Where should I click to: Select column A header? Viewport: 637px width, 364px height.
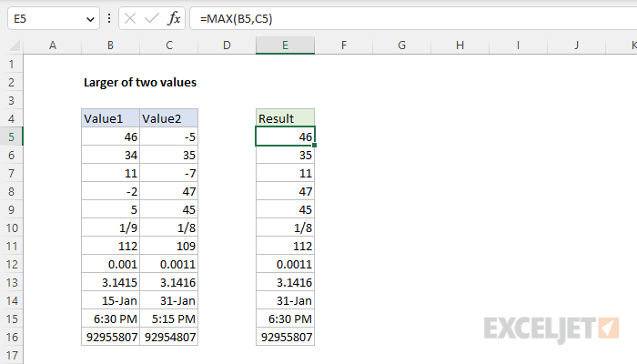[x=53, y=45]
